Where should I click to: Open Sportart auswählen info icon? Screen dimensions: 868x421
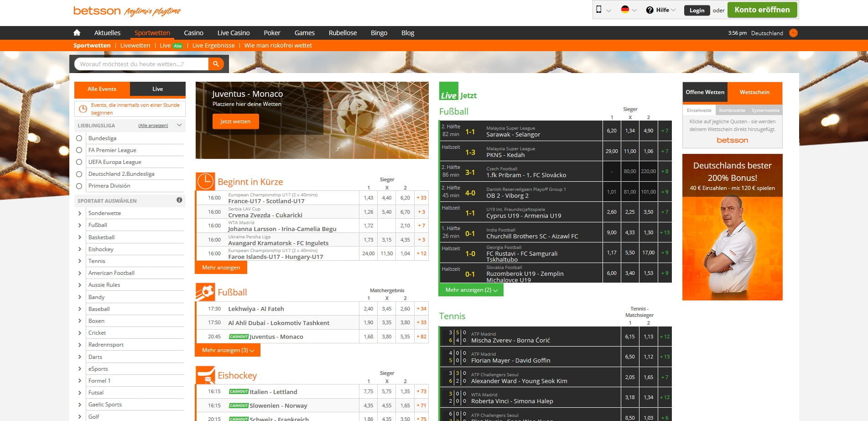point(179,200)
